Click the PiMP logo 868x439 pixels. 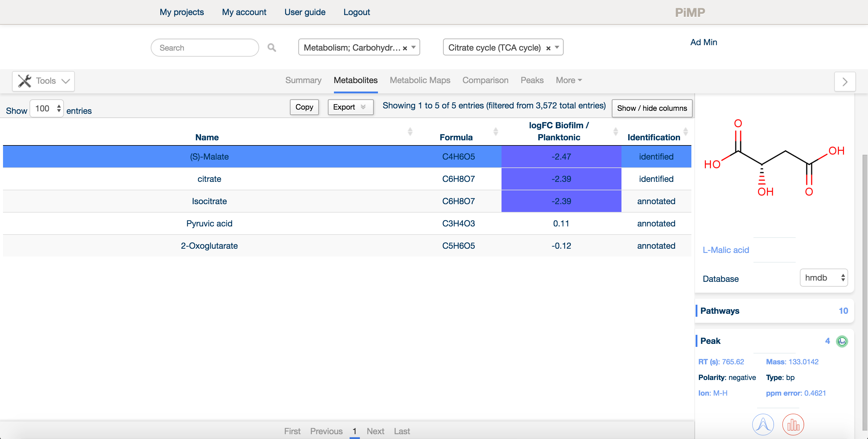coord(690,12)
